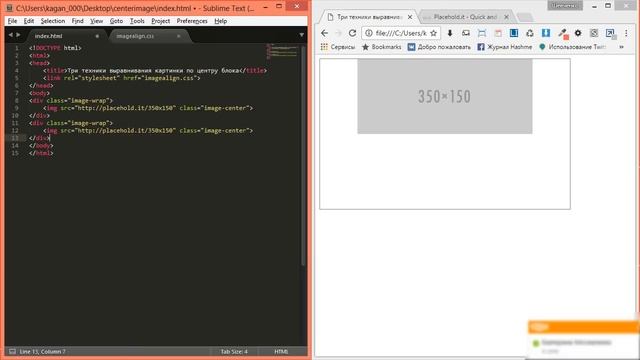Click the Chrome forward arrow

(338, 33)
